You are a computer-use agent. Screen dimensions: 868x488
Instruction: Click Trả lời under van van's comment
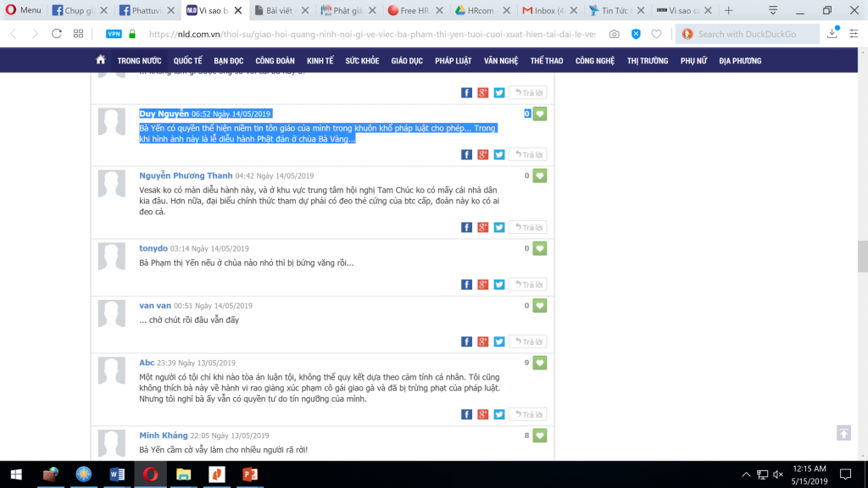tap(528, 341)
